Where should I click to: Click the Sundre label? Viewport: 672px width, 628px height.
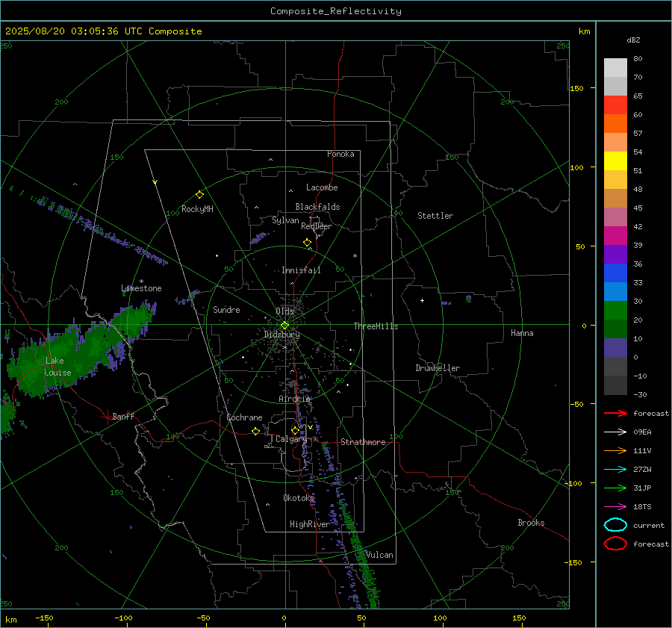[226, 309]
